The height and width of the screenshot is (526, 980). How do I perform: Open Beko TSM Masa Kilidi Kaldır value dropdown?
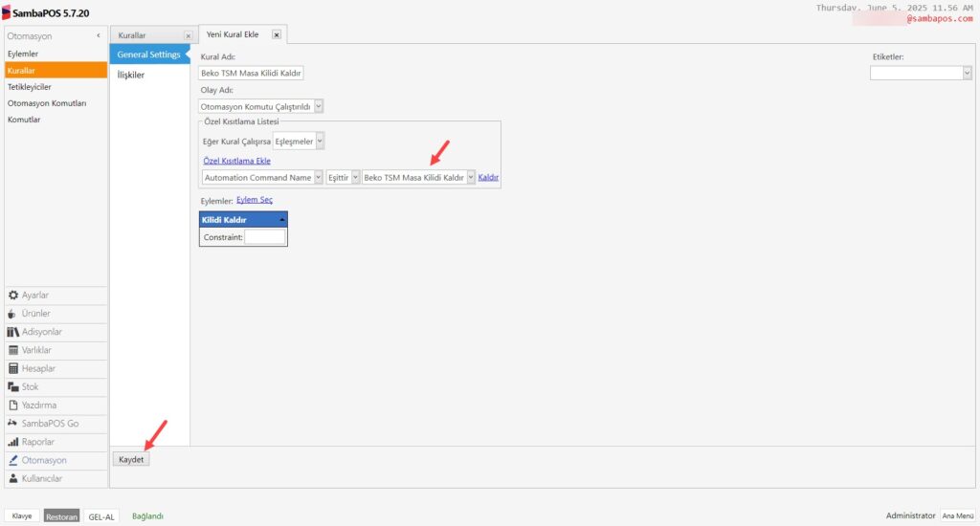471,178
